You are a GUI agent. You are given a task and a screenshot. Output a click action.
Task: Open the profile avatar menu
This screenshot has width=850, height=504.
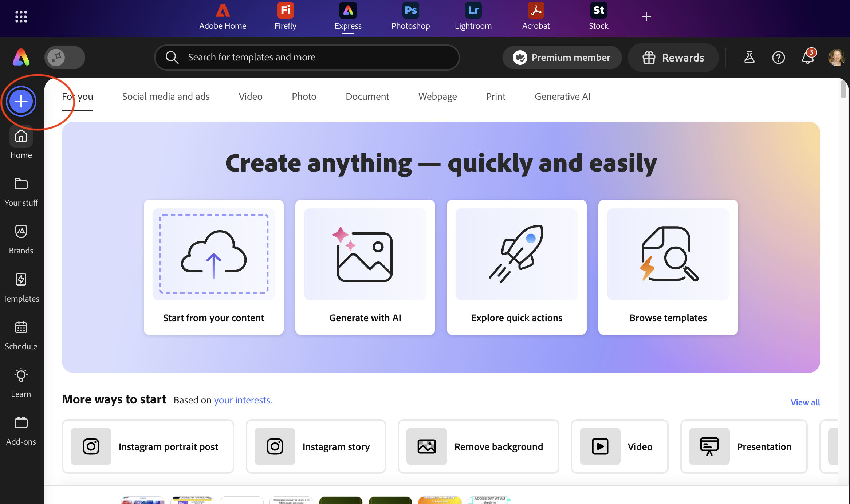coord(837,57)
